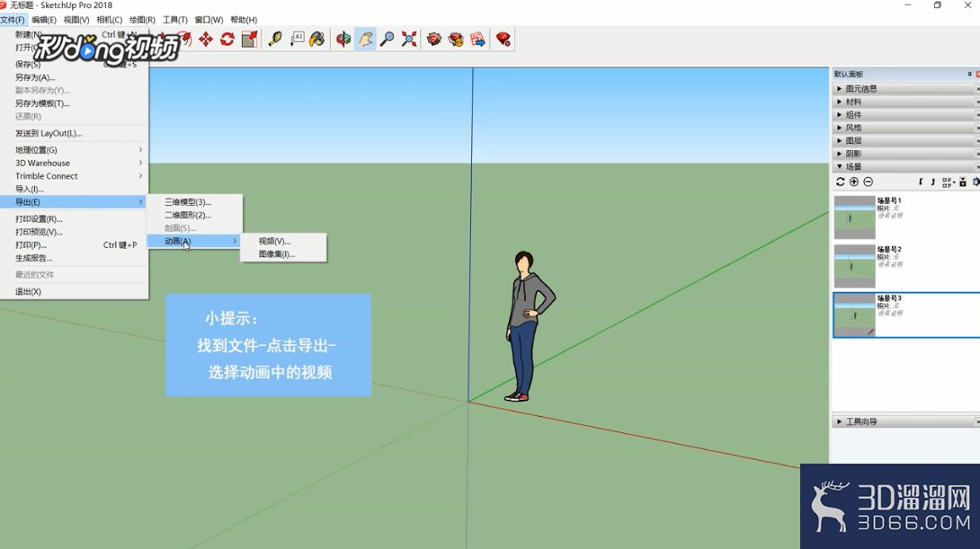This screenshot has height=549, width=980.
Task: Click 导入(I)... menu entry
Action: coord(75,189)
